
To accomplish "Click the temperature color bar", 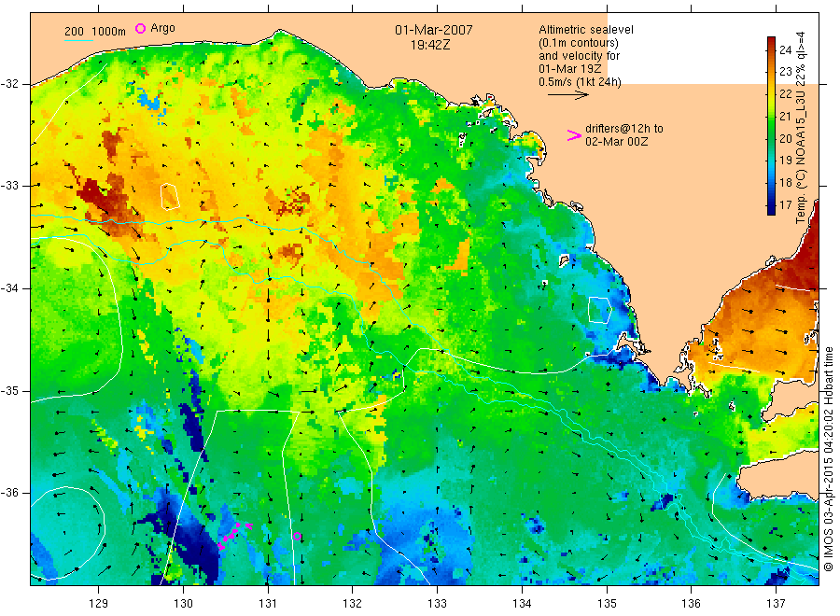I will point(771,126).
